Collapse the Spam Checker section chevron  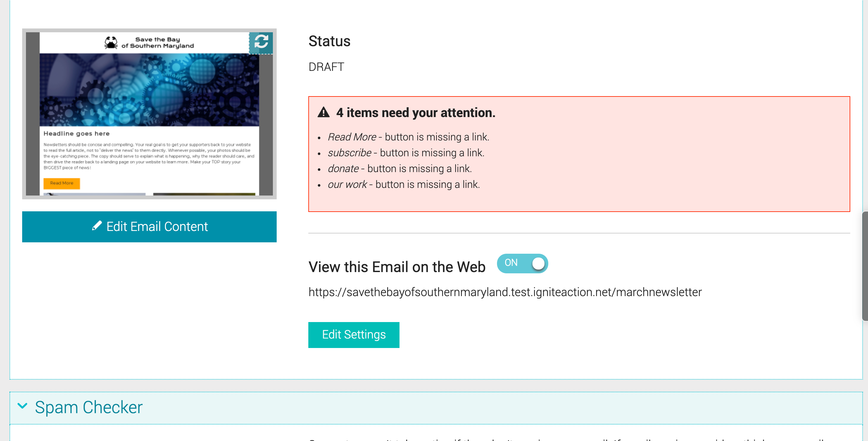coord(22,406)
